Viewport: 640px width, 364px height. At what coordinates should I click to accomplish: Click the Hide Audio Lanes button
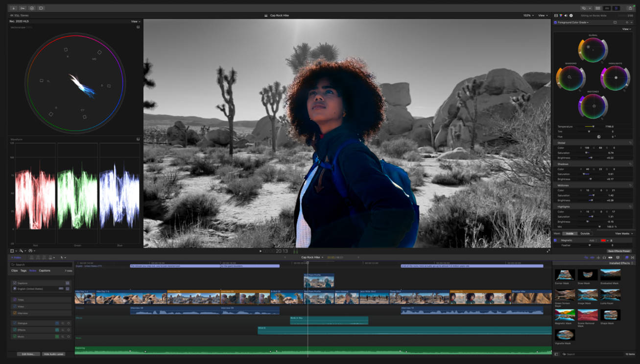[53, 354]
